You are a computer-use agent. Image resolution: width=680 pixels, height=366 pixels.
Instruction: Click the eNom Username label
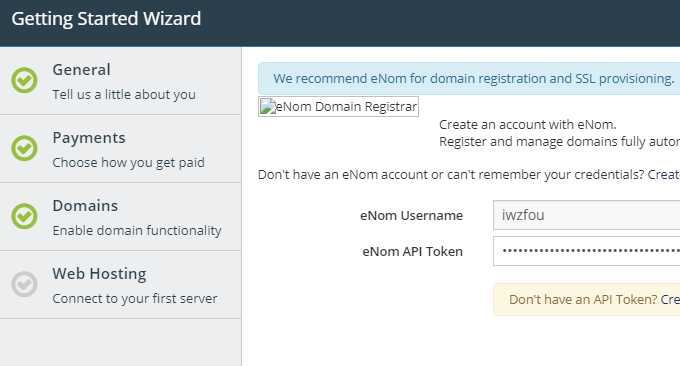point(411,216)
